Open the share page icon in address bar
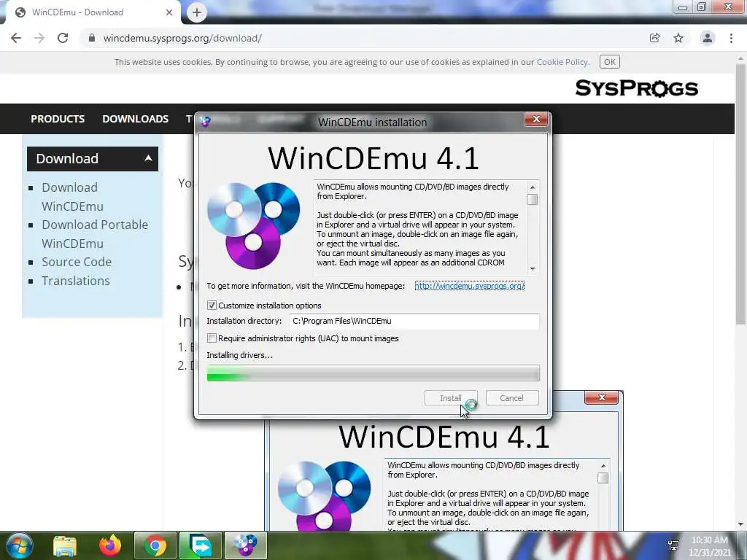This screenshot has height=560, width=747. (x=654, y=38)
